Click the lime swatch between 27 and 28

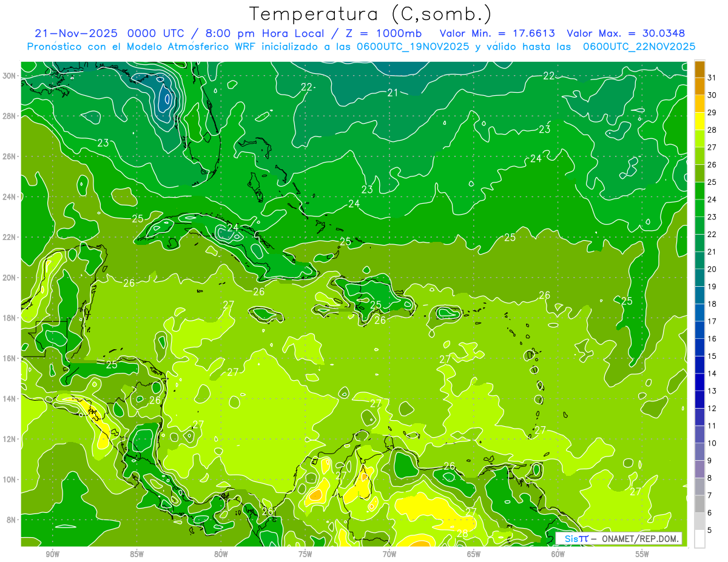(x=699, y=138)
